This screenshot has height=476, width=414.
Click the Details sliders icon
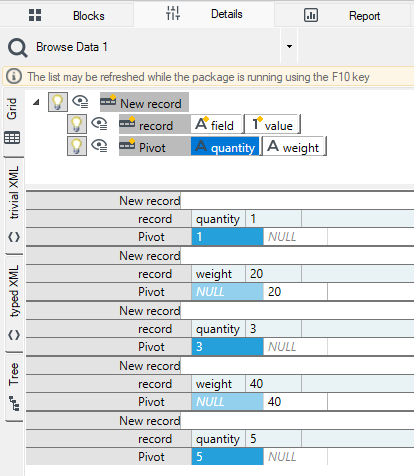click(x=173, y=13)
